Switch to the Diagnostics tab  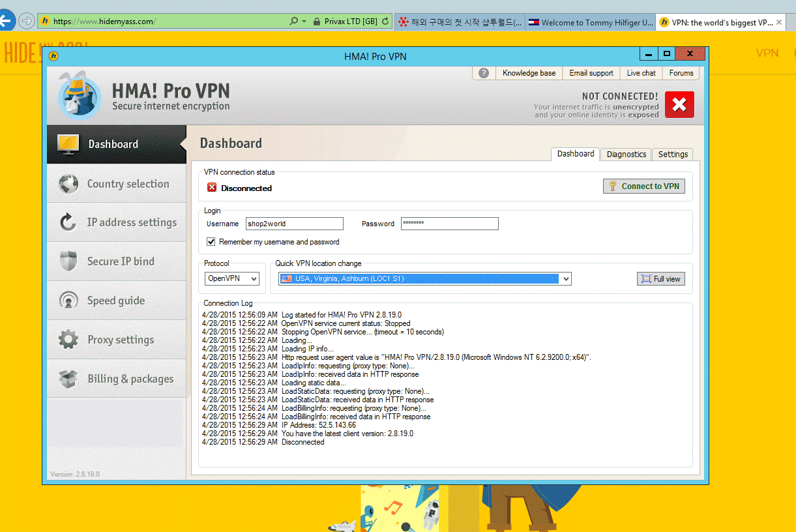click(x=626, y=155)
